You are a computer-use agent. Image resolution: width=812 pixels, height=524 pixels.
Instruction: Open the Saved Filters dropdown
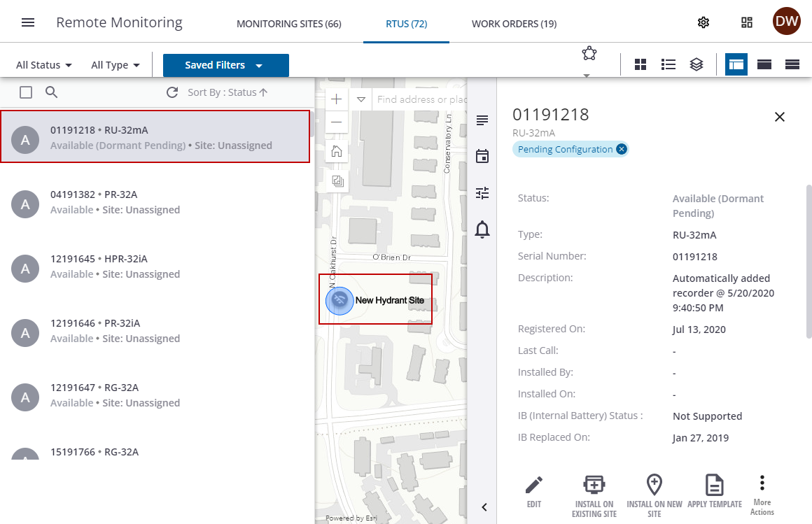click(225, 65)
